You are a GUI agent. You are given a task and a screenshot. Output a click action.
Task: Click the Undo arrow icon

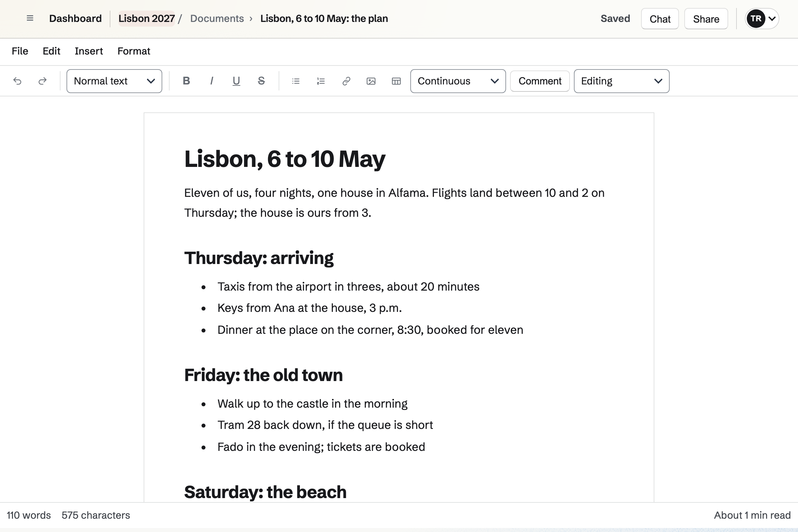pyautogui.click(x=17, y=81)
